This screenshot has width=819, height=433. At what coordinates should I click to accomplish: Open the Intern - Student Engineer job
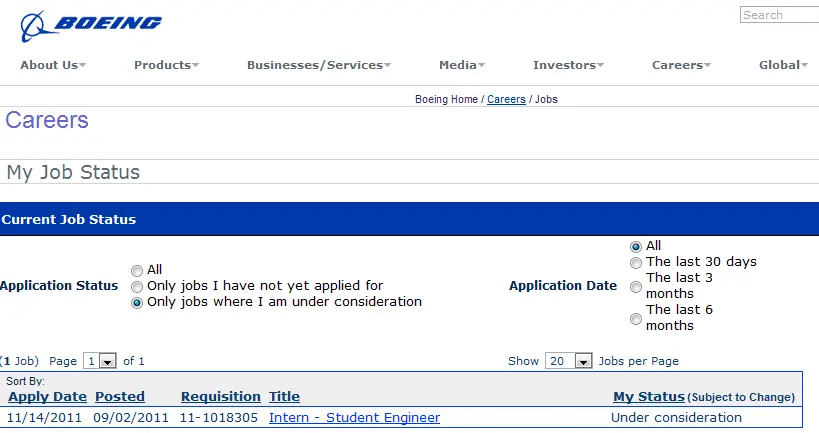(x=354, y=418)
